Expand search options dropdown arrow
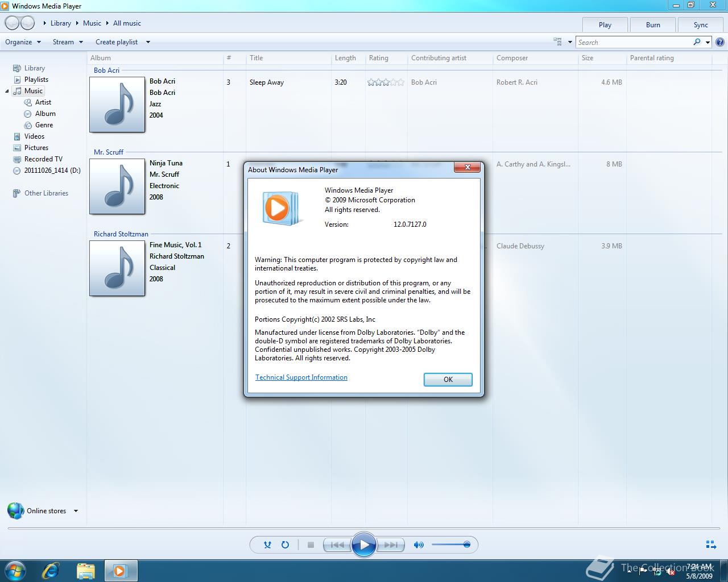 coord(708,42)
